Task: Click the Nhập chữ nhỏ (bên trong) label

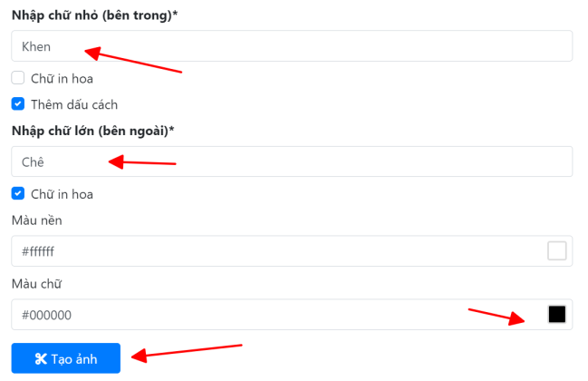Action: (x=92, y=15)
